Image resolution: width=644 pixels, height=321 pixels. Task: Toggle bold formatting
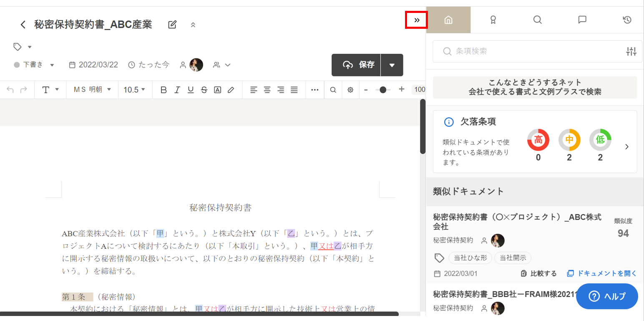click(x=164, y=89)
